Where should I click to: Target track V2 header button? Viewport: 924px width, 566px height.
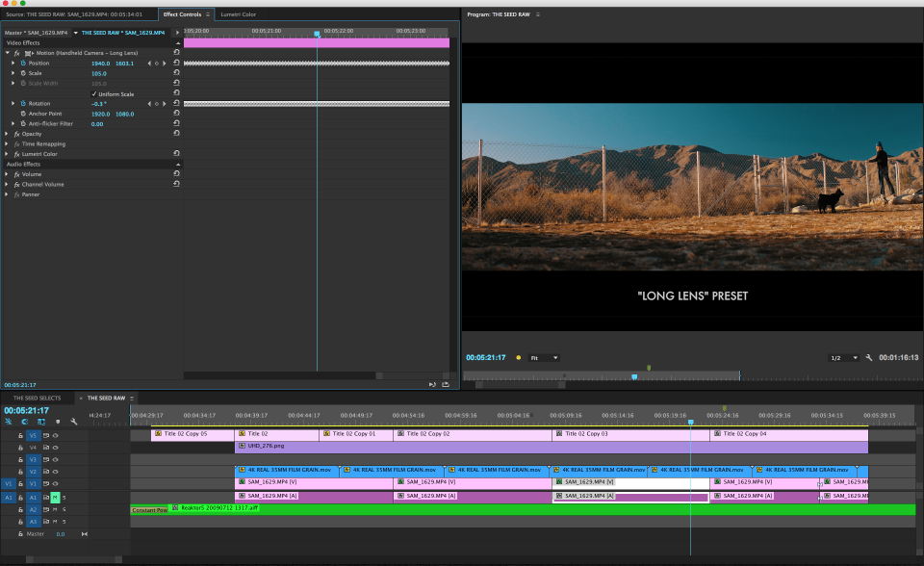click(x=33, y=472)
